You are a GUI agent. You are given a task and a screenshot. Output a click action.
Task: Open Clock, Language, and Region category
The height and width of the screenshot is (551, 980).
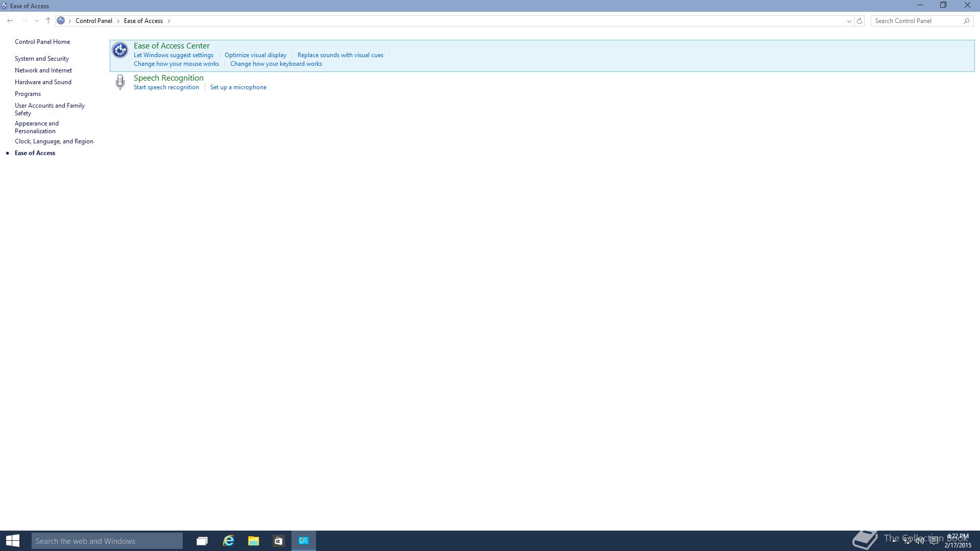tap(54, 141)
